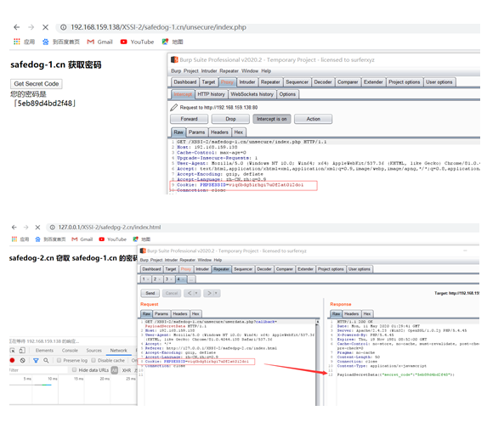Image resolution: width=504 pixels, height=422 pixels.
Task: Stop loading the 192.168.159.138 page
Action: click(x=45, y=27)
